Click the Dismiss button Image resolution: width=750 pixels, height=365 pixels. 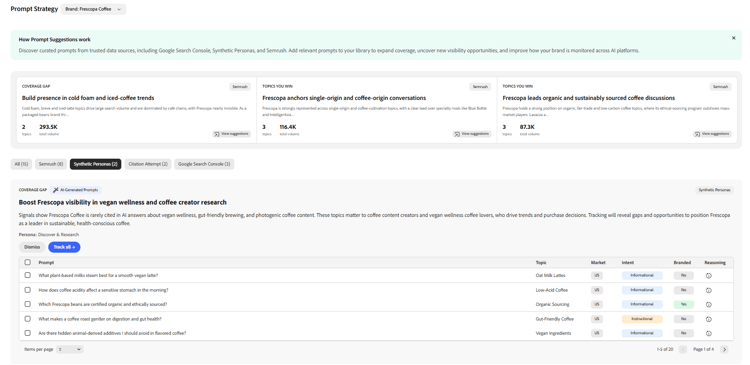32,247
